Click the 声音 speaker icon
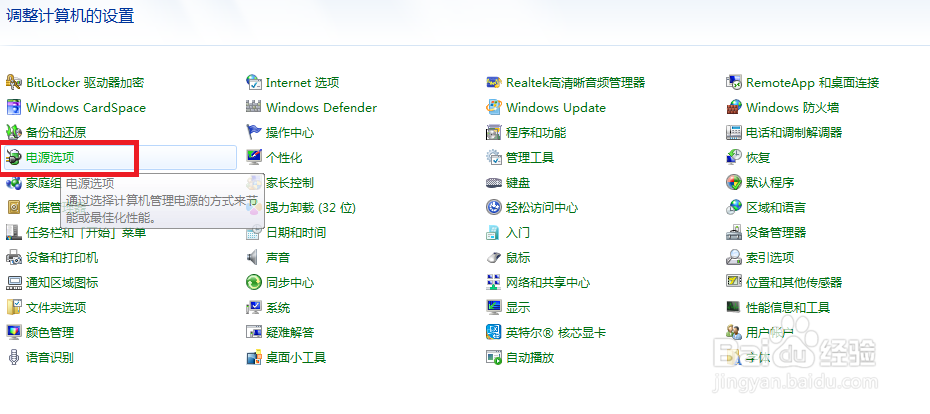Viewport: 930px width, 414px height. click(x=254, y=257)
